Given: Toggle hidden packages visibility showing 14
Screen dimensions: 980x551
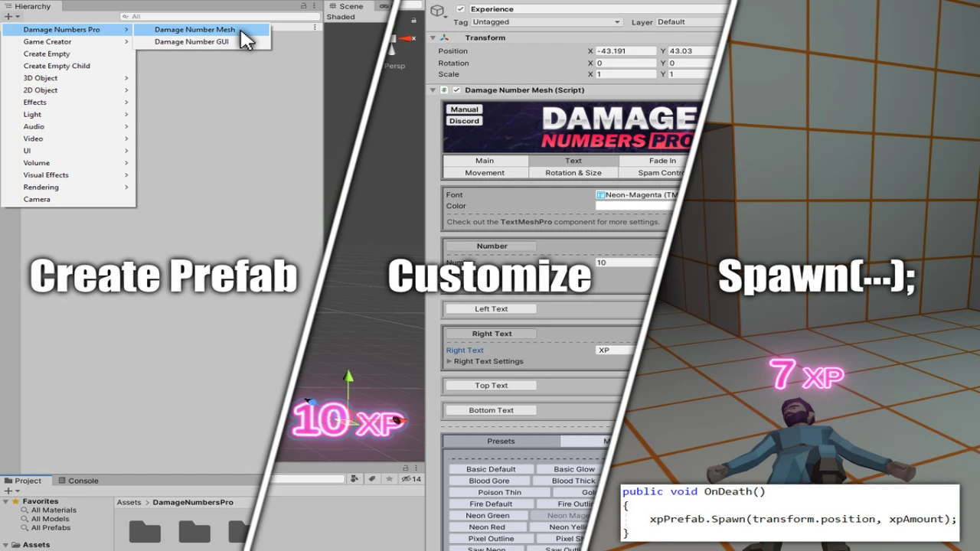Looking at the screenshot, I should pyautogui.click(x=412, y=479).
